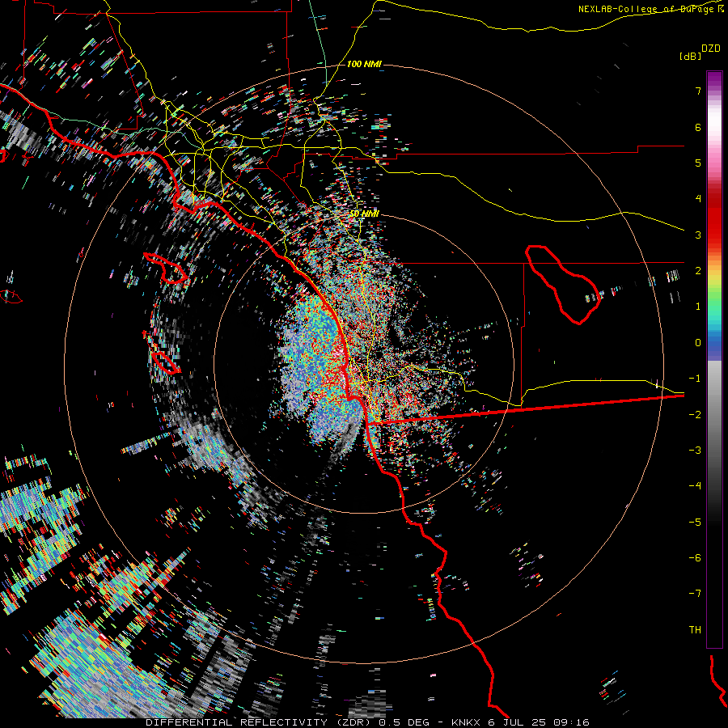Select the positive 3 scale label
Image resolution: width=728 pixels, height=728 pixels.
698,235
